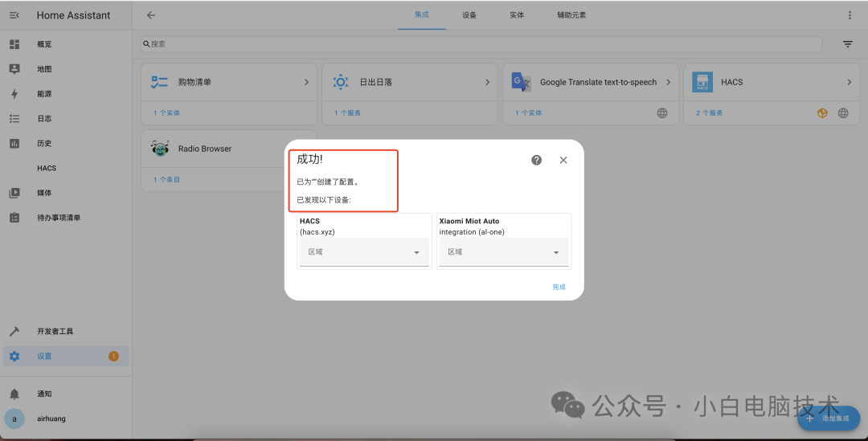Open the 媒体 media page
Image resolution: width=868 pixels, height=441 pixels.
pos(66,193)
